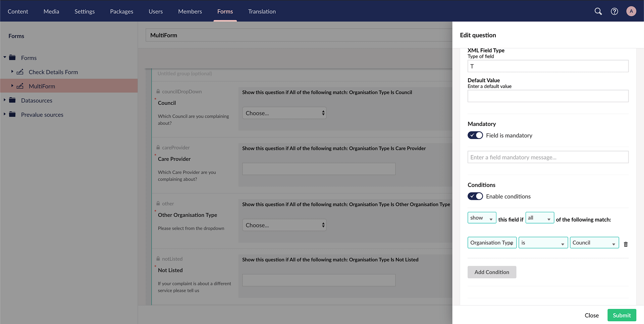The width and height of the screenshot is (644, 324).
Task: Click the MultiForm form icon in tree
Action: coord(20,86)
